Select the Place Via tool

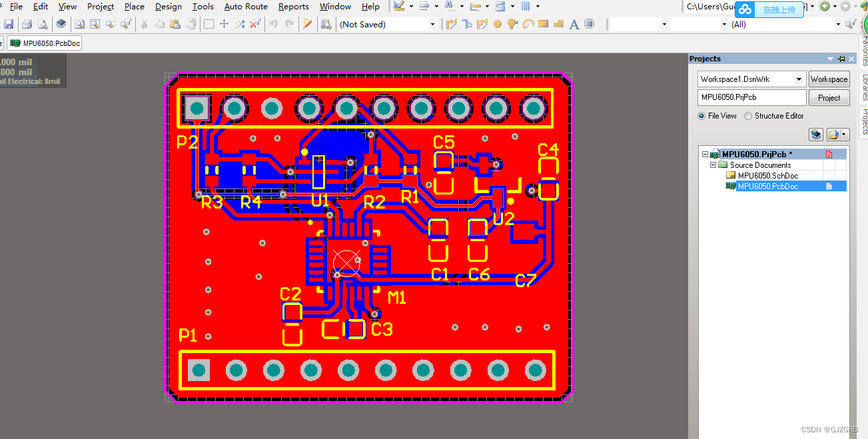512,24
